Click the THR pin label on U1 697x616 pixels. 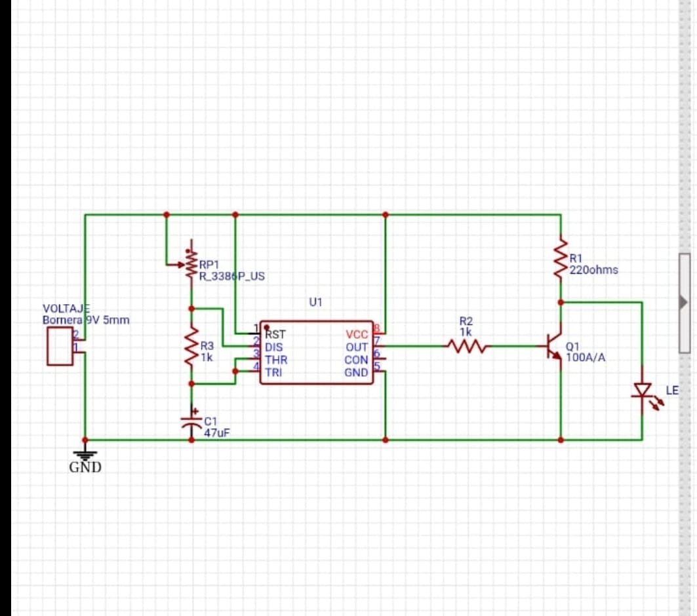tap(275, 359)
